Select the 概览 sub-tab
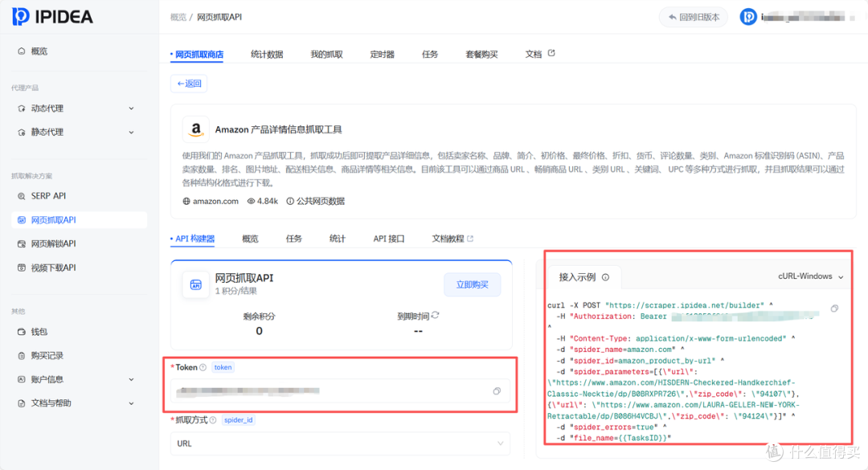 [x=250, y=239]
